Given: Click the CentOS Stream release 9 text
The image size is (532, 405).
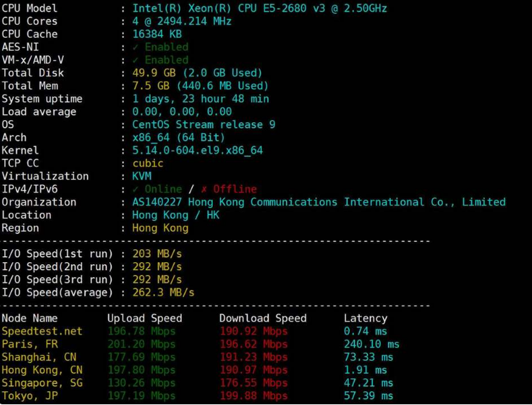Looking at the screenshot, I should [x=203, y=125].
